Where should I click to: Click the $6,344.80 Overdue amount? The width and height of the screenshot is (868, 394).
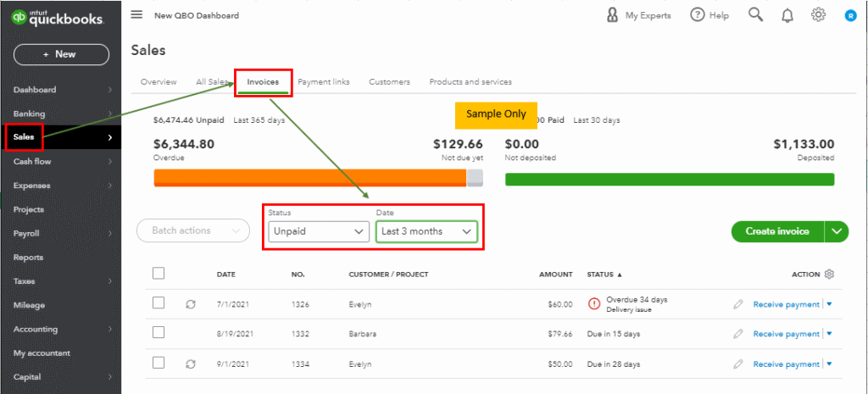(x=184, y=144)
